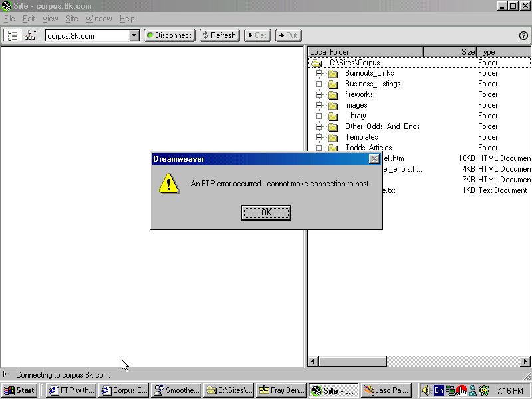
Task: Expand the Burnouts_Links folder
Action: coord(319,73)
